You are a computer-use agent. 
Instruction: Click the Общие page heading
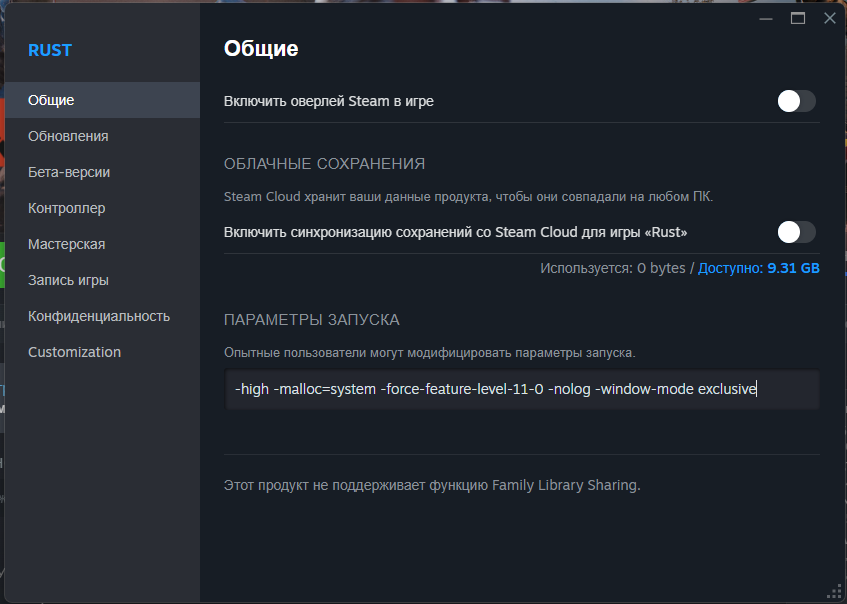(x=261, y=49)
